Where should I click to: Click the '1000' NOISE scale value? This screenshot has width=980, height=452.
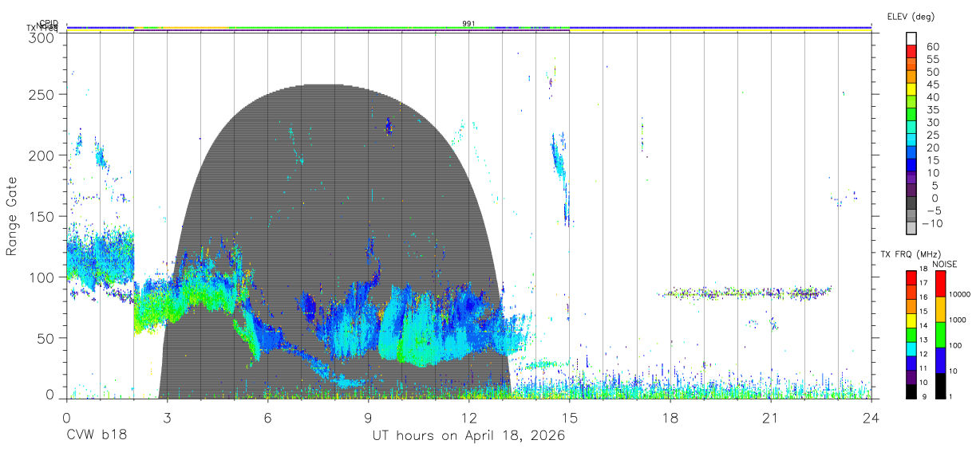point(959,320)
